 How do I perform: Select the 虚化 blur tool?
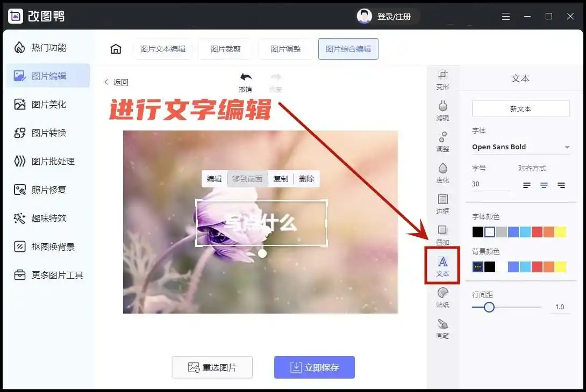click(x=442, y=172)
